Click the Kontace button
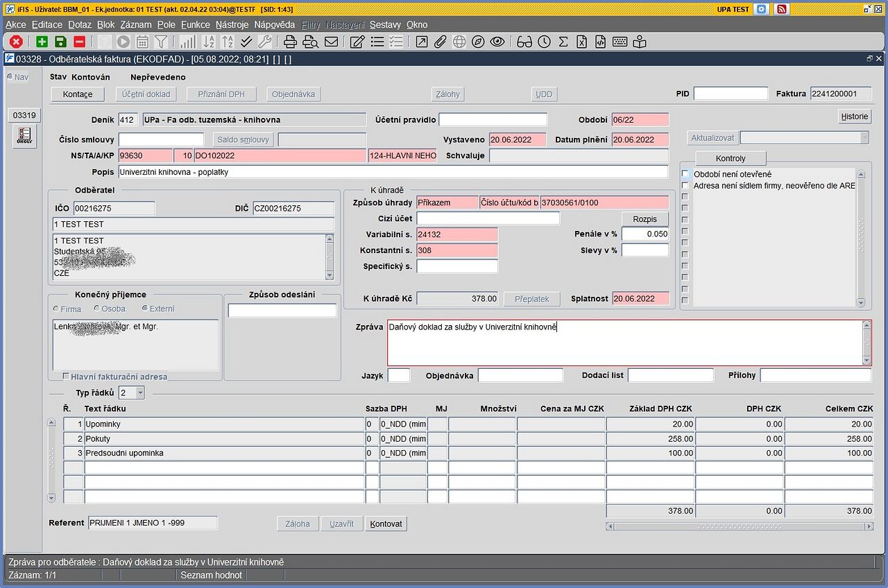Screen dimensions: 888x588 (x=77, y=94)
